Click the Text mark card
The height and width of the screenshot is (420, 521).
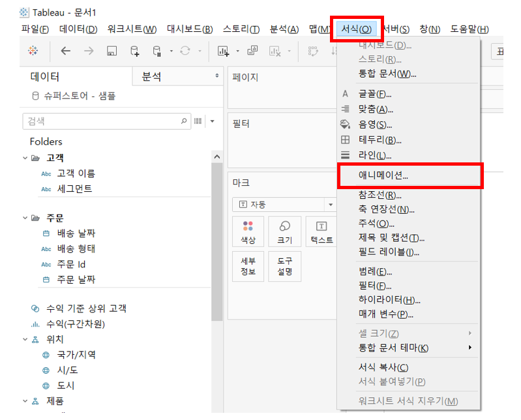coord(321,232)
